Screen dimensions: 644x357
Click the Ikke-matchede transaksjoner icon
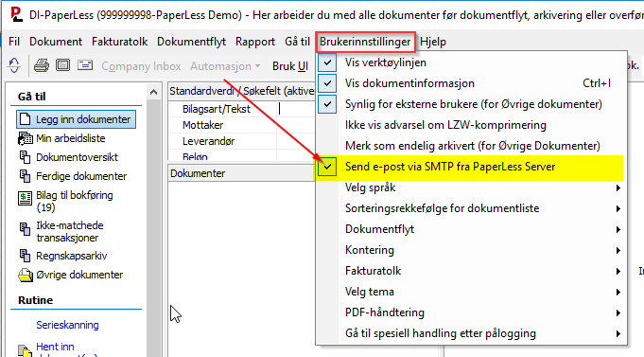click(x=25, y=228)
